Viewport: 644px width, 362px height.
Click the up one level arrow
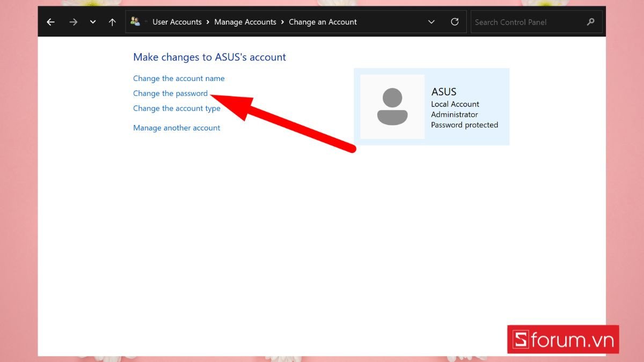112,21
